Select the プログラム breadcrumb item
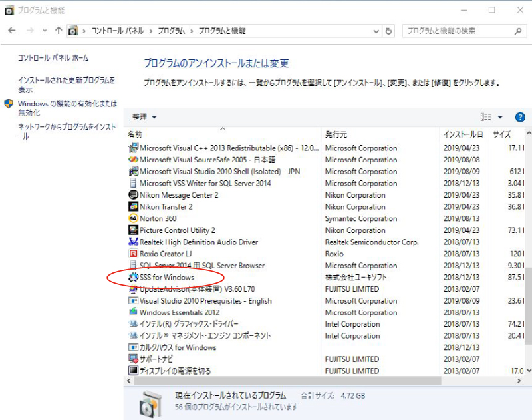 [x=173, y=31]
